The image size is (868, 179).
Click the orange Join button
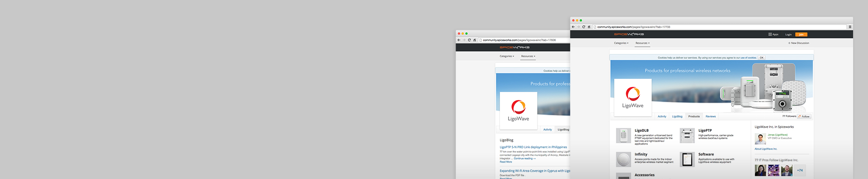[x=801, y=34]
